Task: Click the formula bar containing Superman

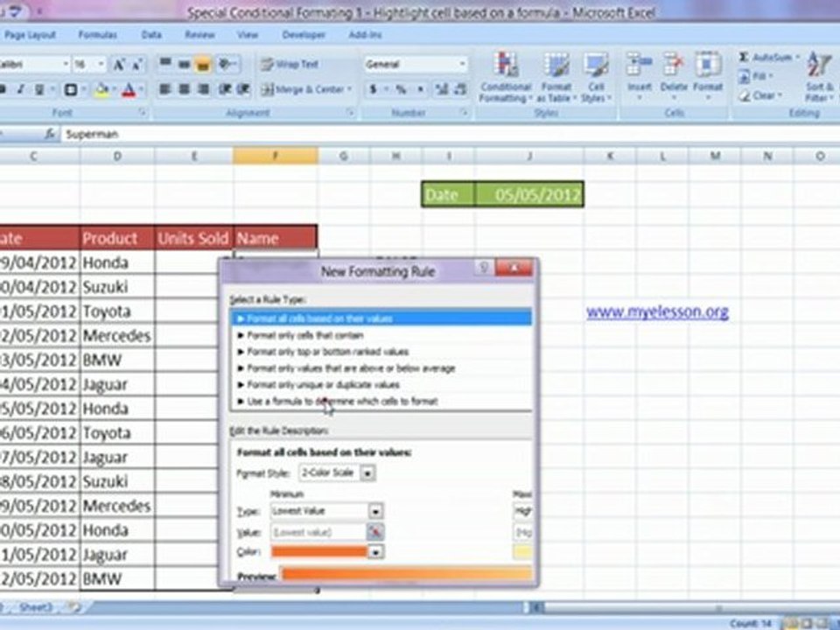Action: click(x=450, y=135)
